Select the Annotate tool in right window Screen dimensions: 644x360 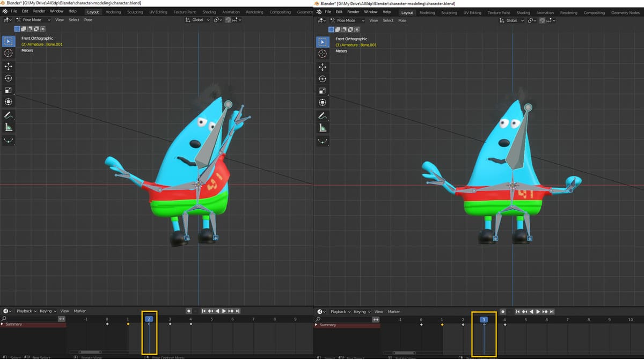pos(323,115)
